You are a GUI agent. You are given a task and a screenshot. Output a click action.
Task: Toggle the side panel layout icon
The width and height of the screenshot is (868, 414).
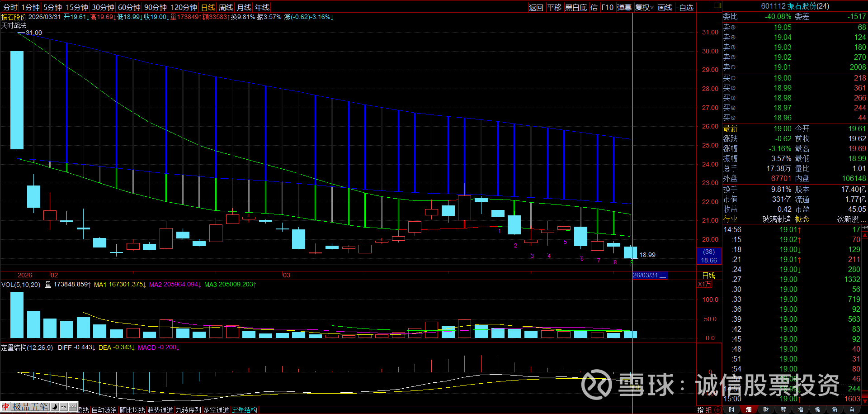(x=717, y=5)
